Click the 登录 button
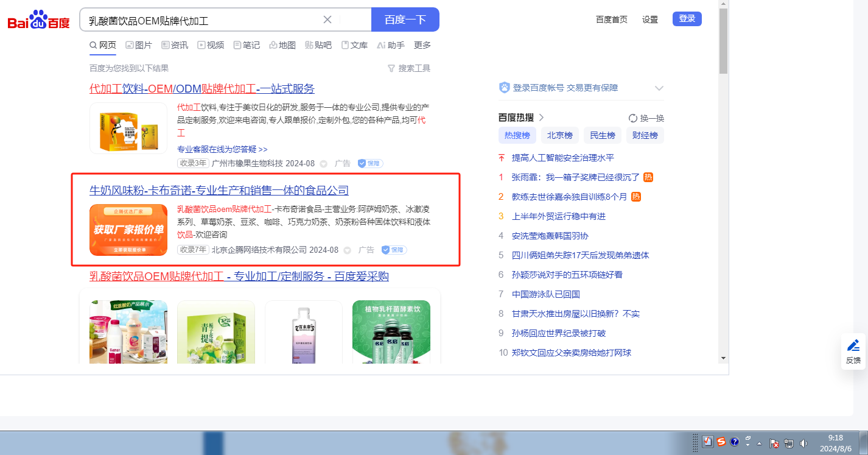Viewport: 868px width, 455px height. (x=687, y=19)
